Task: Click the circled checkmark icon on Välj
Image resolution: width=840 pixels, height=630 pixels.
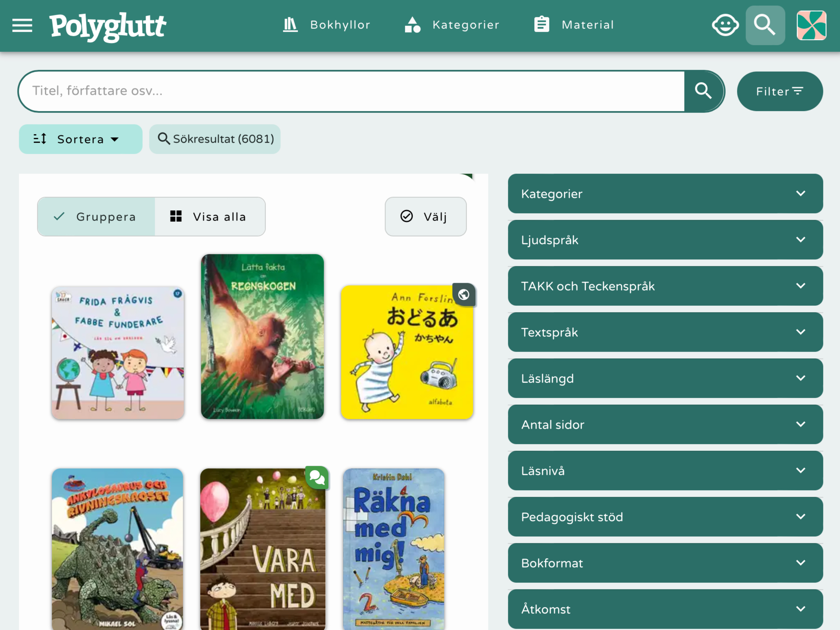Action: (x=406, y=216)
